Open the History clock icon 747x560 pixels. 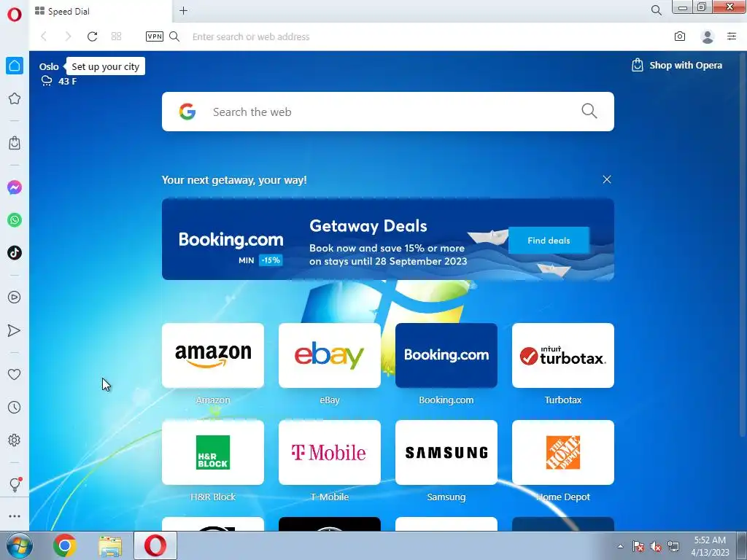(15, 407)
